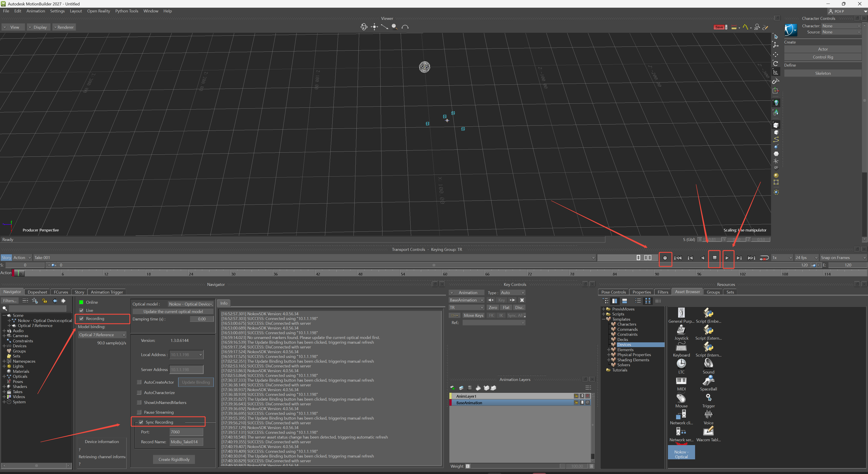Screen dimensions: 868x474
Task: Toggle the Live checkbox
Action: [x=81, y=310]
